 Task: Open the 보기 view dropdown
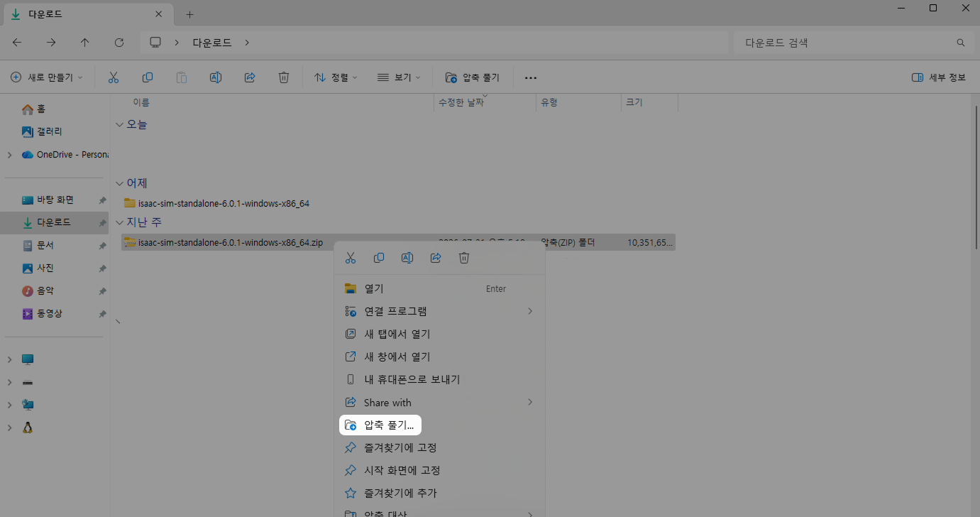click(x=399, y=77)
